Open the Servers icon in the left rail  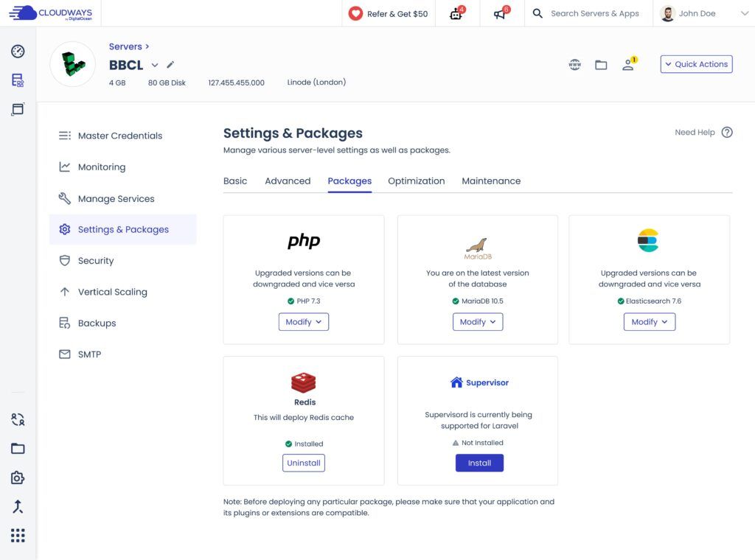pyautogui.click(x=18, y=80)
